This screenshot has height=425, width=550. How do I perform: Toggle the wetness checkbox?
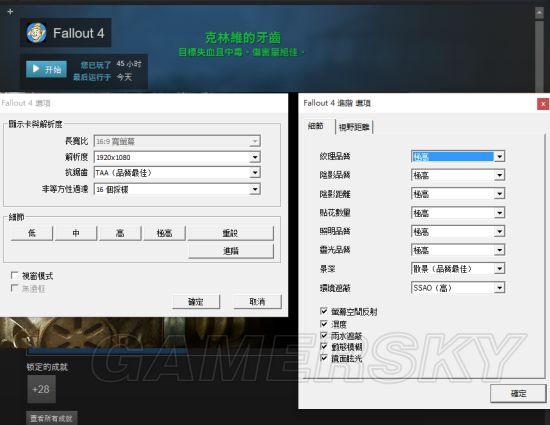tap(324, 323)
